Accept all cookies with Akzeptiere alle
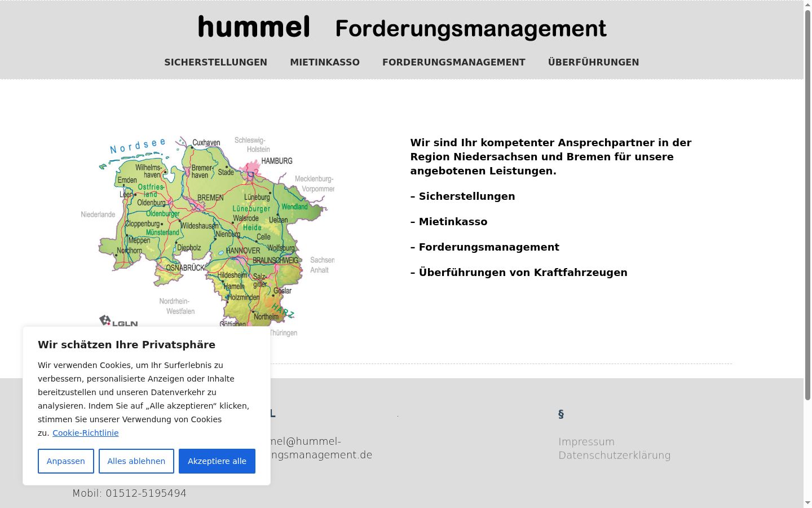Image resolution: width=812 pixels, height=508 pixels. coord(217,461)
